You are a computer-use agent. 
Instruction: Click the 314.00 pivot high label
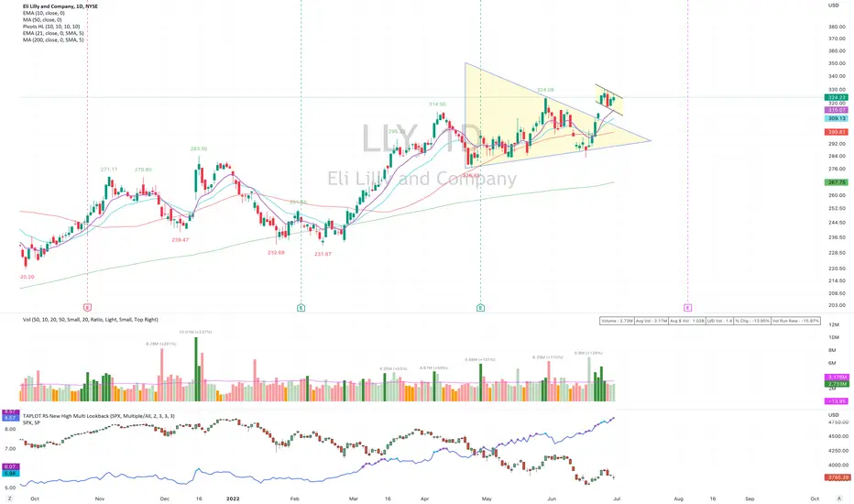click(x=437, y=104)
